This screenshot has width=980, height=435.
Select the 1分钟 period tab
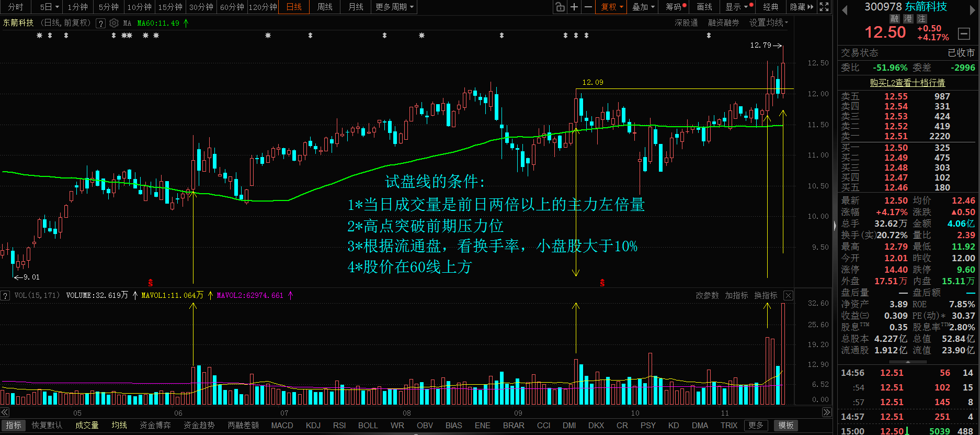[78, 7]
